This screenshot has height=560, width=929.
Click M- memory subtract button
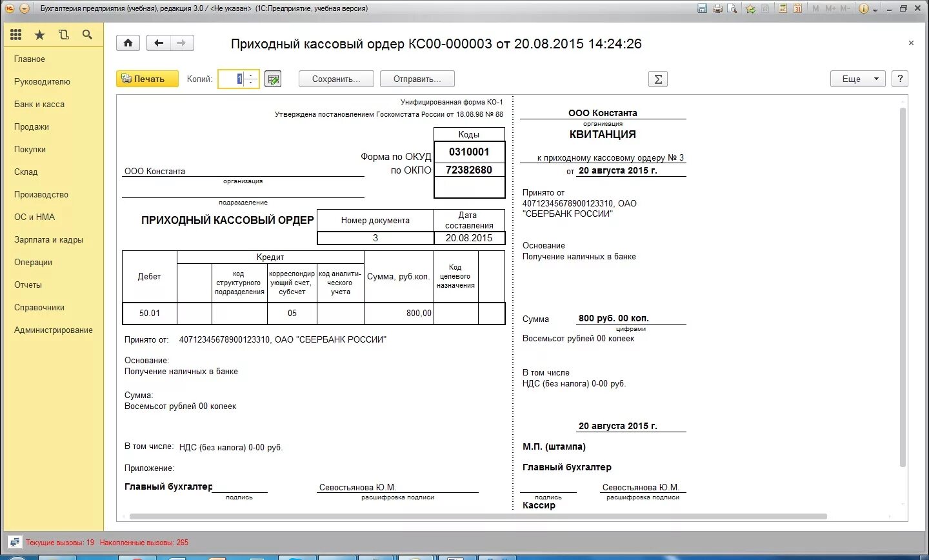(846, 8)
